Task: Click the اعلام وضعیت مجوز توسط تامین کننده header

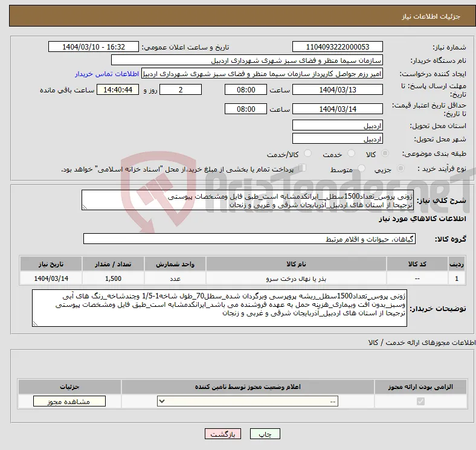Action: click(248, 387)
